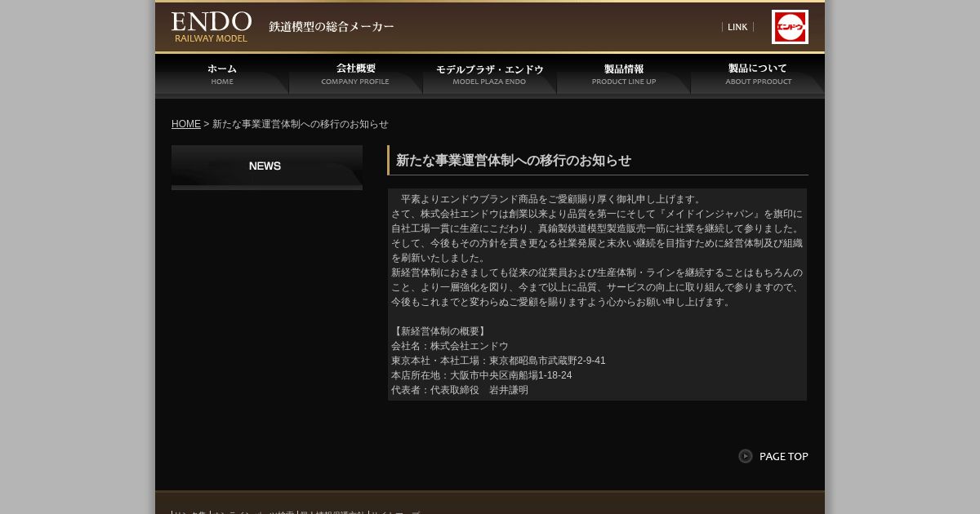Click the ENDO Railway Model logo

(212, 27)
